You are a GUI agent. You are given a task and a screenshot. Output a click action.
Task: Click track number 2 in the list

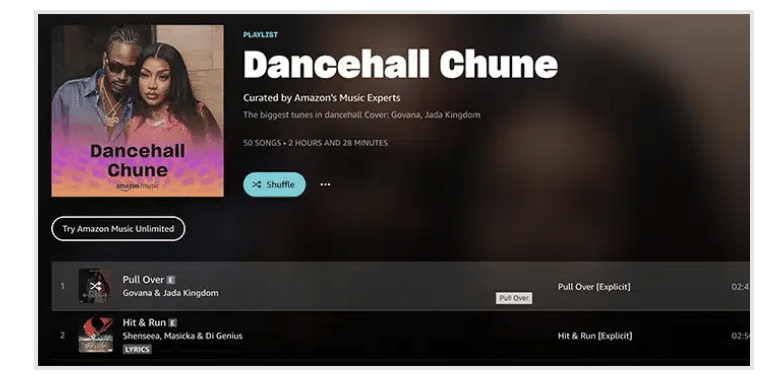coord(63,335)
